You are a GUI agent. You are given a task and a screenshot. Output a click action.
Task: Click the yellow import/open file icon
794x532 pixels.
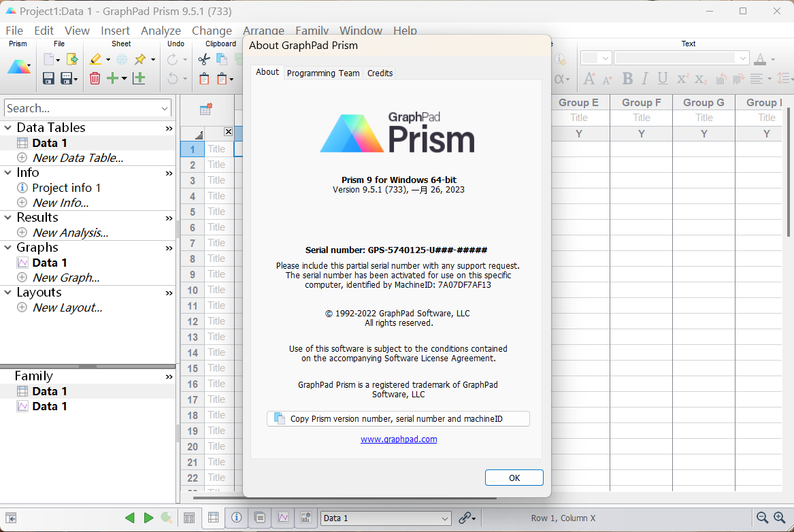pos(72,59)
